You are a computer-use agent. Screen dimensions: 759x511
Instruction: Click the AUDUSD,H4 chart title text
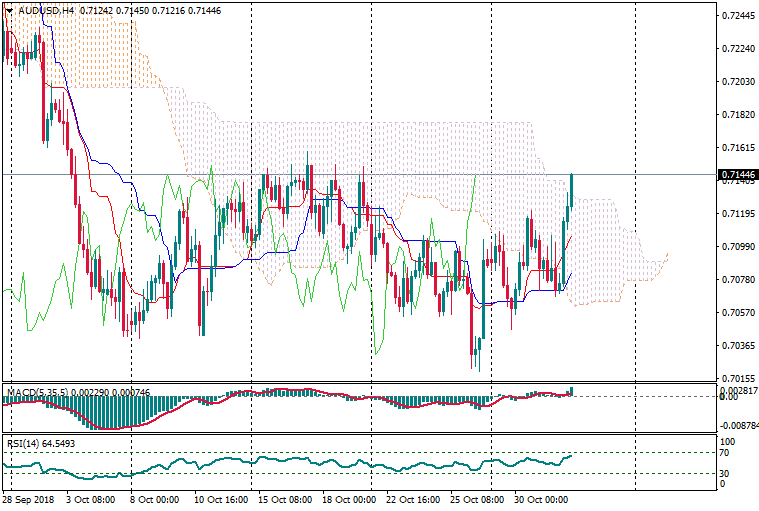[46, 9]
